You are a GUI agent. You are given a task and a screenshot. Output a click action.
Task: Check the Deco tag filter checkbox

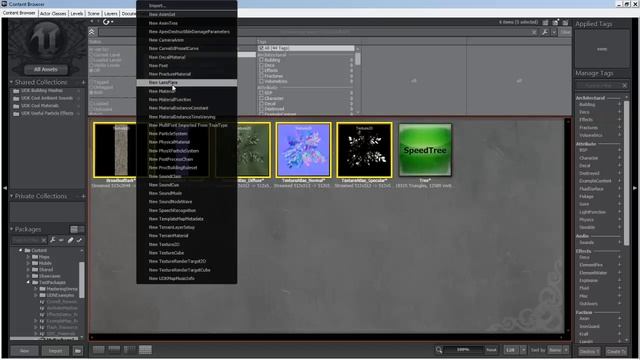tap(261, 65)
